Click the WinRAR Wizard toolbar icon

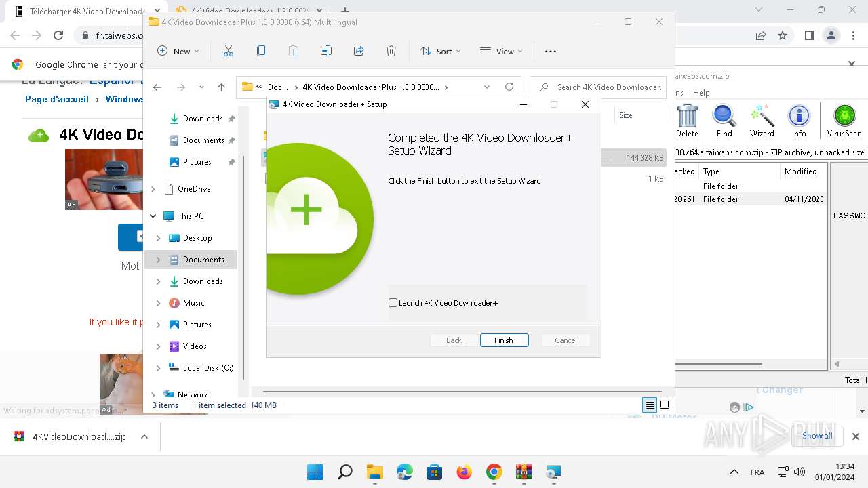pyautogui.click(x=762, y=121)
